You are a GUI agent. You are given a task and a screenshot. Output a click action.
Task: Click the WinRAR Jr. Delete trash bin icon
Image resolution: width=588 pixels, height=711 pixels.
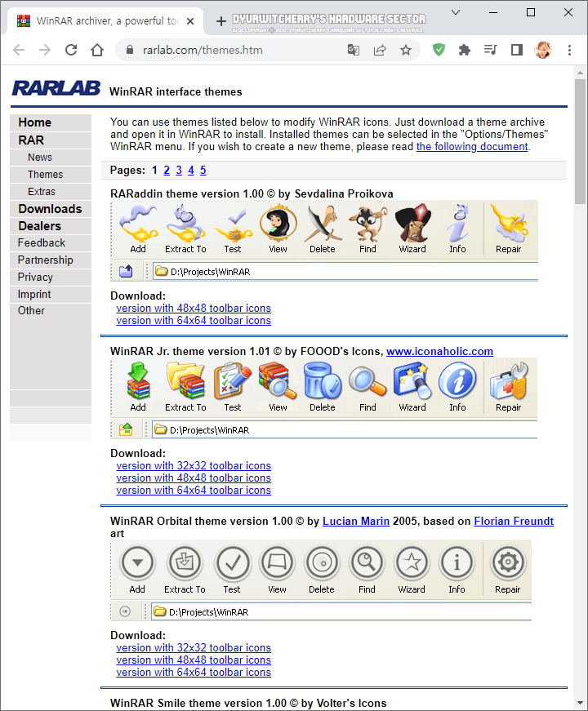(x=323, y=380)
